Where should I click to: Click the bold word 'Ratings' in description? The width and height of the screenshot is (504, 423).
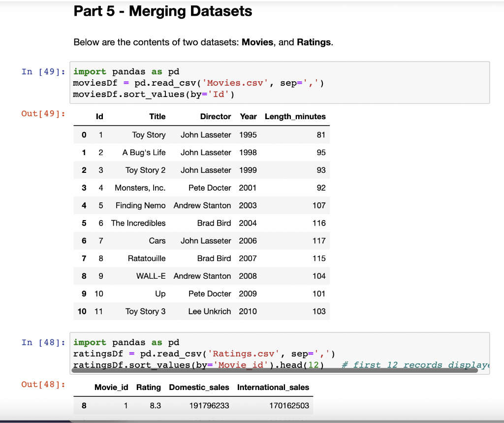tap(314, 42)
